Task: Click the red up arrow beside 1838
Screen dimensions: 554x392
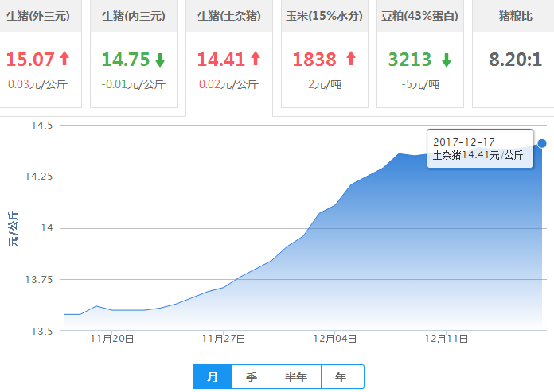Action: 351,59
